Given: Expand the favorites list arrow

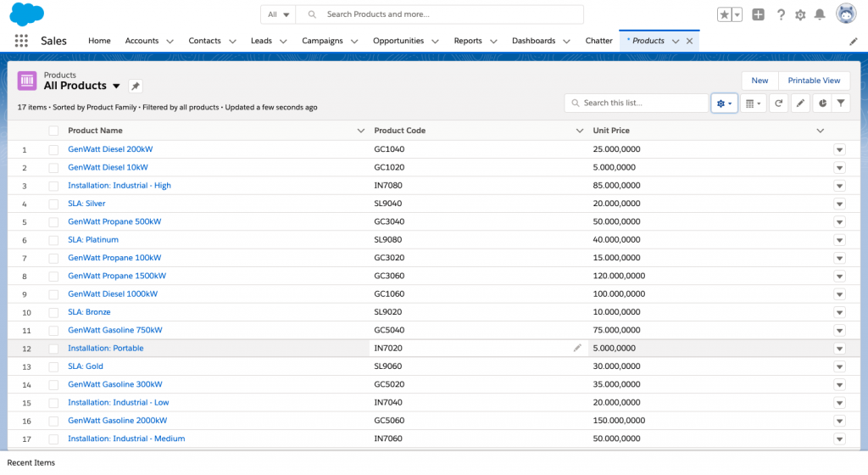Looking at the screenshot, I should pos(737,15).
